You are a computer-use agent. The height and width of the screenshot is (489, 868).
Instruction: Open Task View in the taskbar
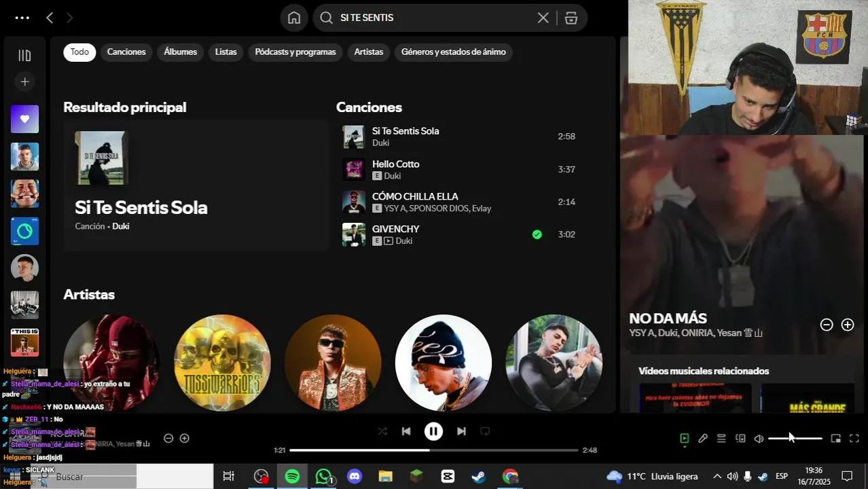pyautogui.click(x=229, y=477)
